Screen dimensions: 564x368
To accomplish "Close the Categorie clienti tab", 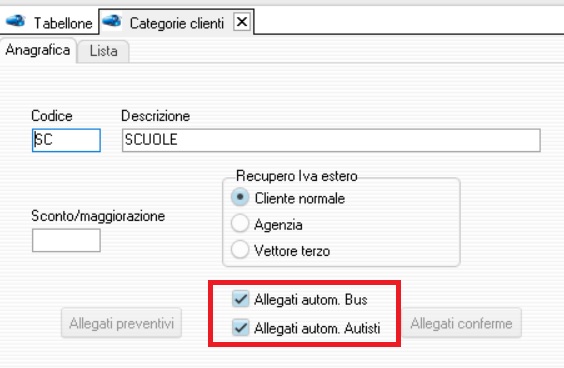I will pos(242,22).
